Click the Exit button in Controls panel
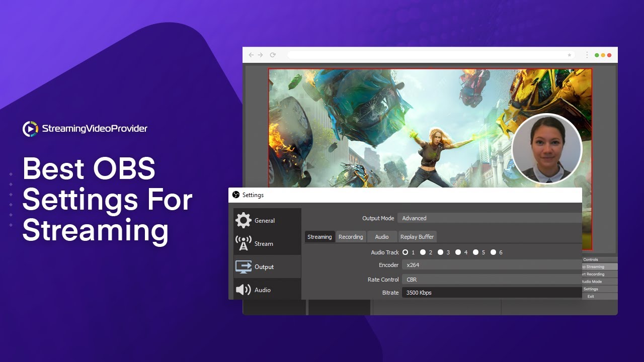This screenshot has height=362, width=644. (x=600, y=297)
